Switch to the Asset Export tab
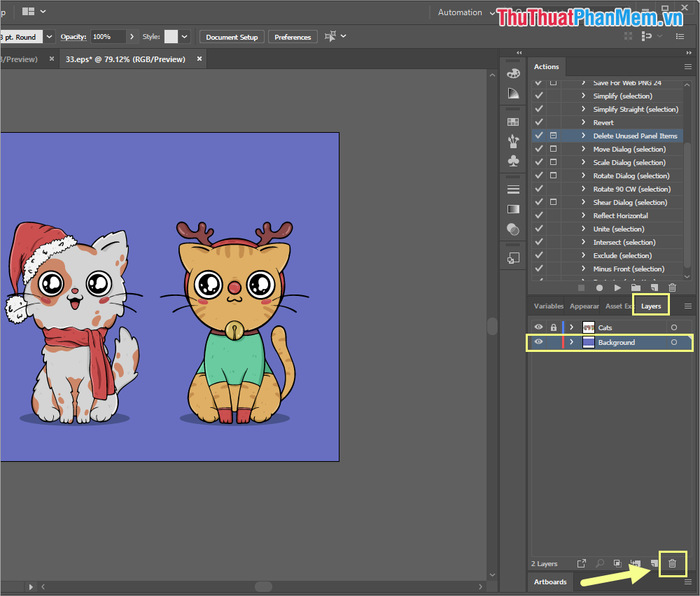 619,306
